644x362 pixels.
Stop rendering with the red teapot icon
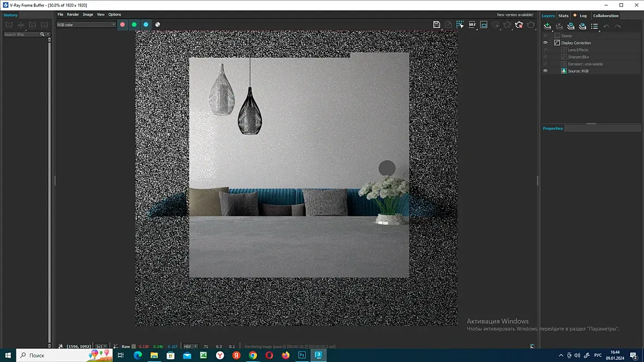[x=519, y=25]
